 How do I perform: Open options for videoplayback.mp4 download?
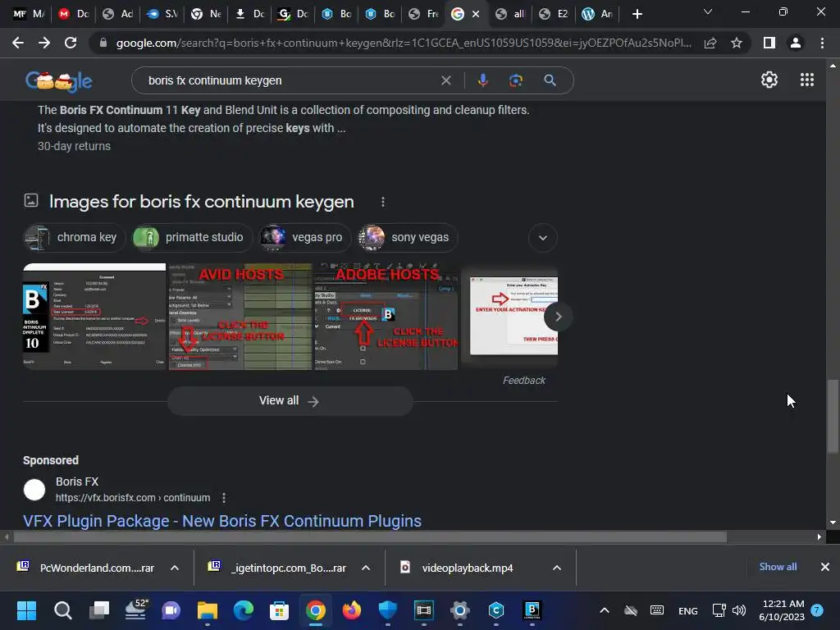point(557,568)
